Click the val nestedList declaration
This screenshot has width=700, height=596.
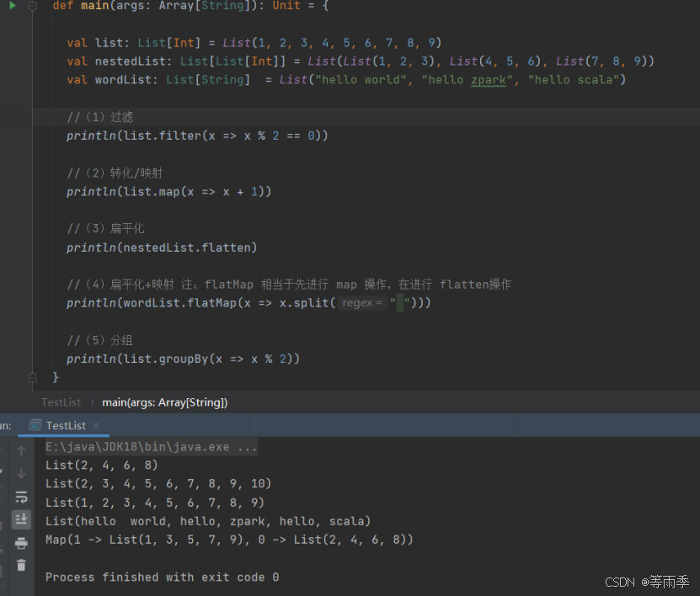tap(361, 61)
